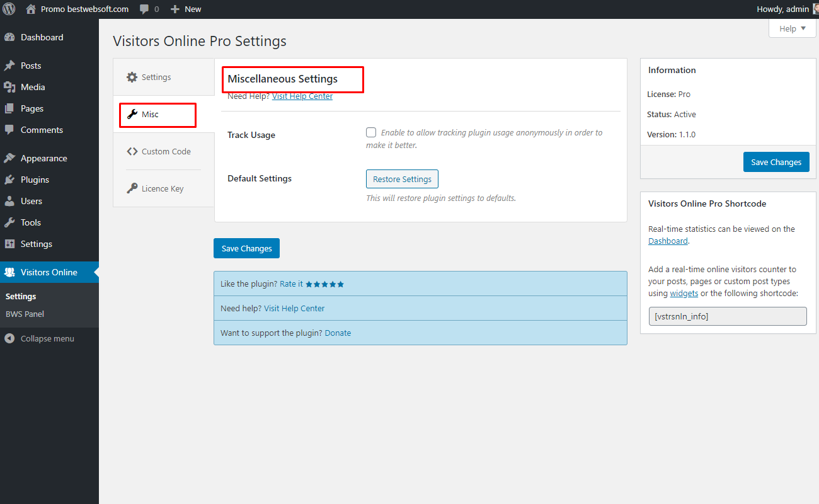Enable the Track Usage checkbox
The image size is (819, 504).
point(371,132)
